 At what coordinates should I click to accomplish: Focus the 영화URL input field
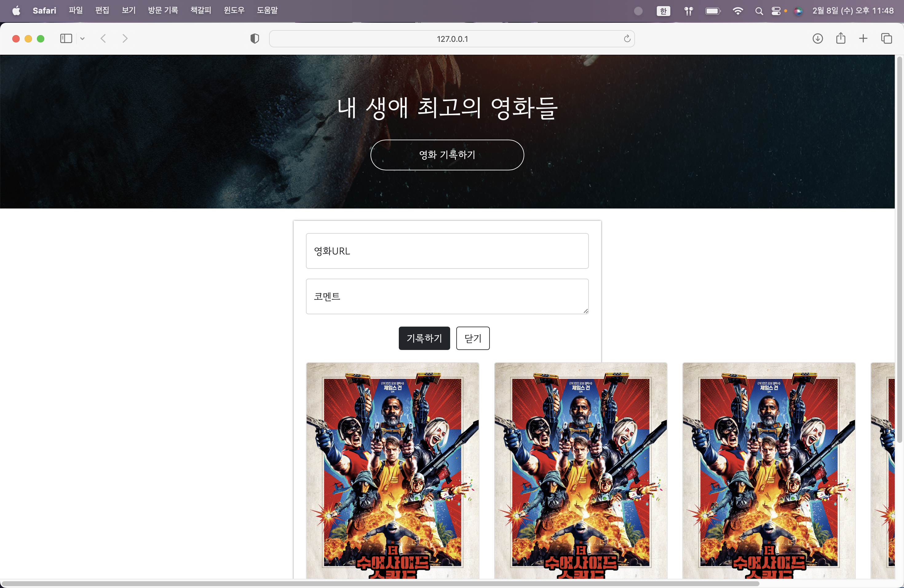tap(447, 251)
